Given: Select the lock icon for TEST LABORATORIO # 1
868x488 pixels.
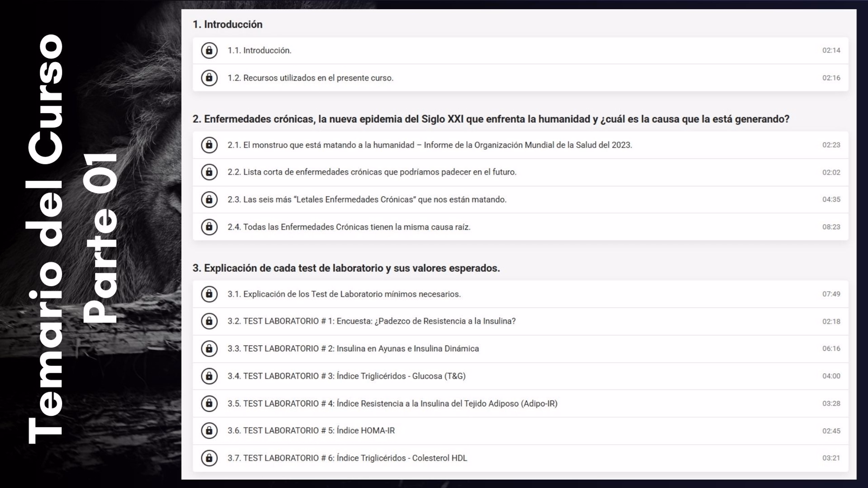Looking at the screenshot, I should 209,321.
